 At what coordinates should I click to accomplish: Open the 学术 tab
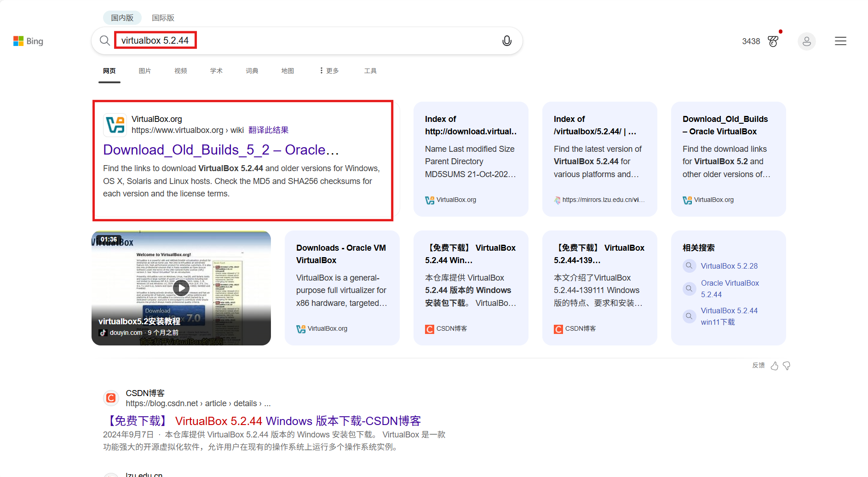(x=216, y=70)
